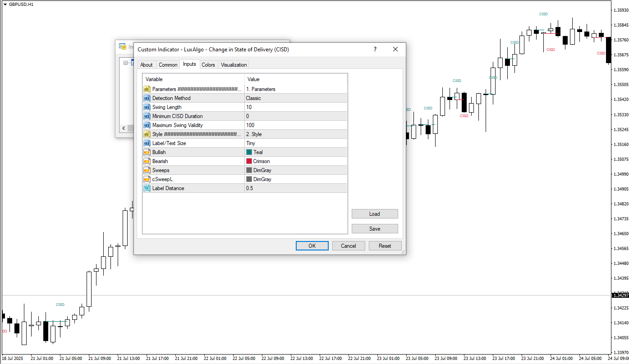
Task: Click the 'Swing Length' variable name
Action: 167,107
